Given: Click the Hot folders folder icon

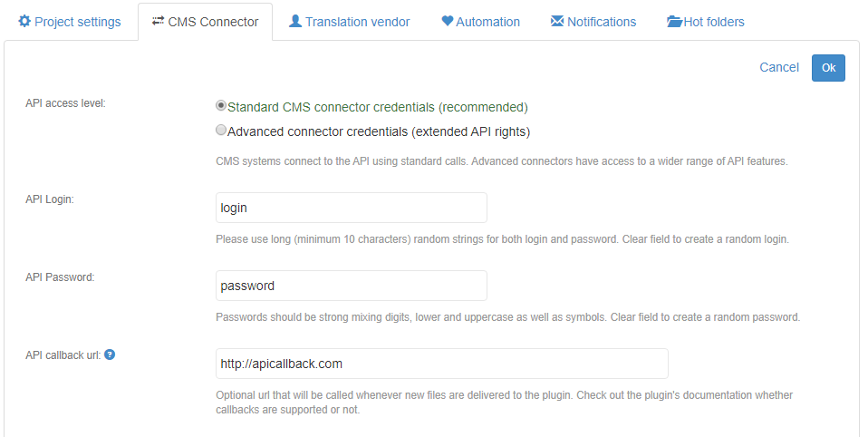Looking at the screenshot, I should 674,21.
